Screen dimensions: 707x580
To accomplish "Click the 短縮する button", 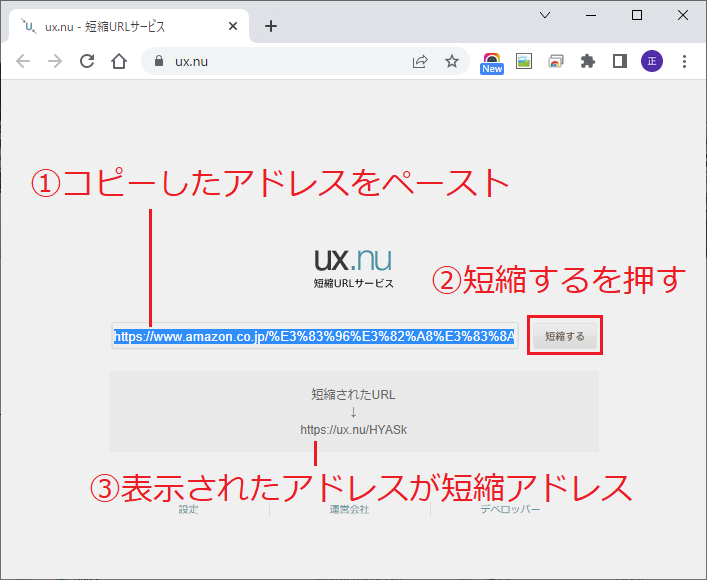I will (x=565, y=336).
